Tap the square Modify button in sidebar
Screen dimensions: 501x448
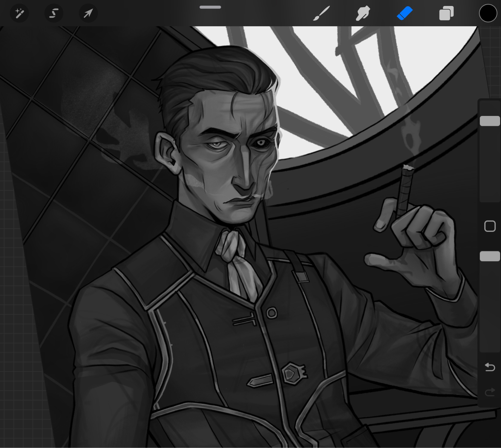pyautogui.click(x=490, y=226)
